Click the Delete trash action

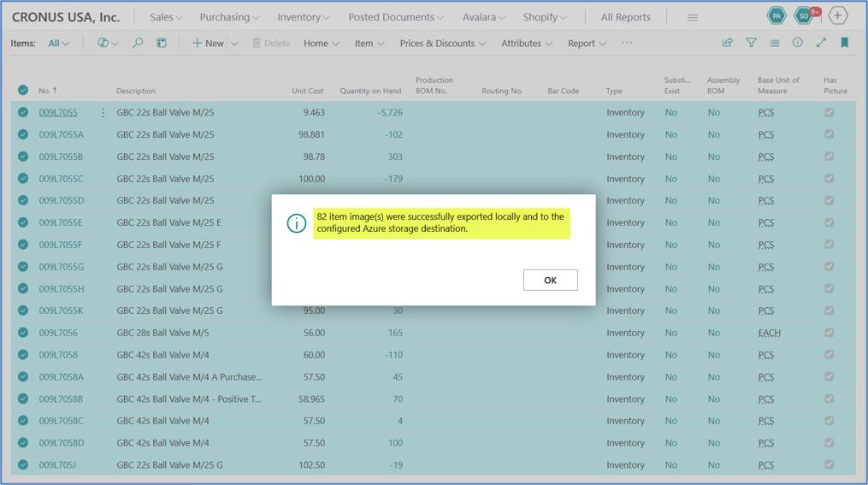tap(271, 43)
